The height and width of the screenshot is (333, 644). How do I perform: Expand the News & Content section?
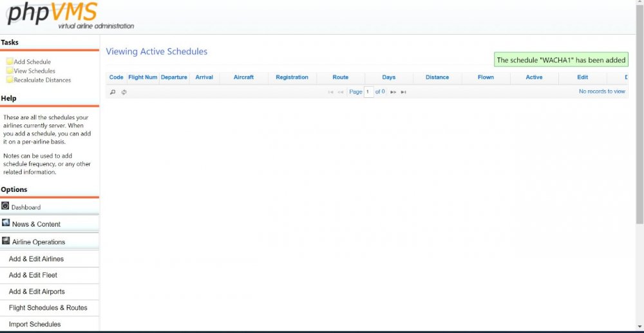[x=36, y=224]
